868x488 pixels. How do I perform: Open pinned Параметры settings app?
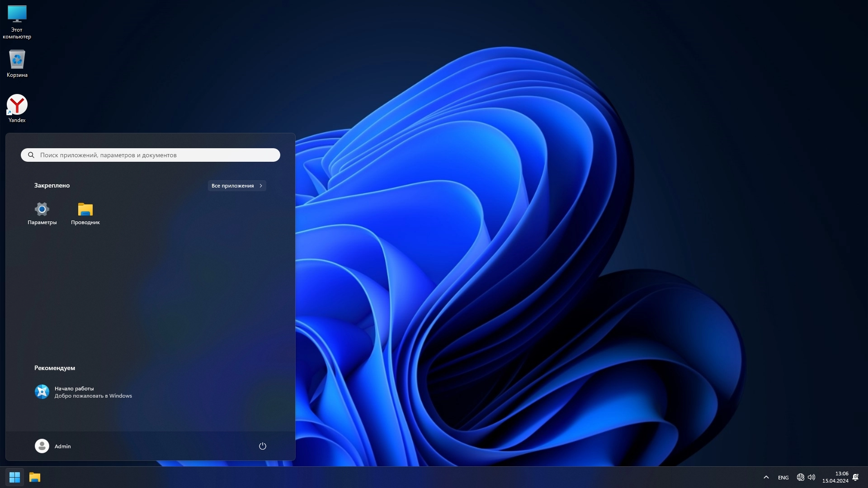pos(42,213)
